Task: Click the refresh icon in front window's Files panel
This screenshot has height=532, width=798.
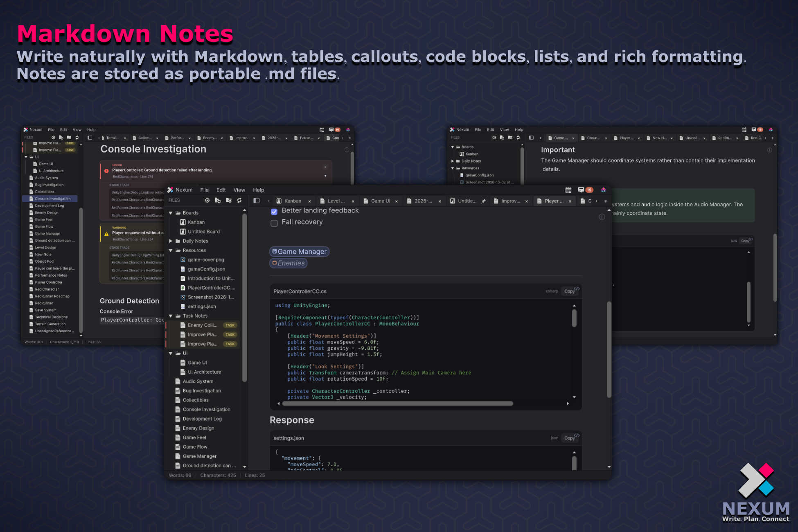Action: pyautogui.click(x=239, y=201)
